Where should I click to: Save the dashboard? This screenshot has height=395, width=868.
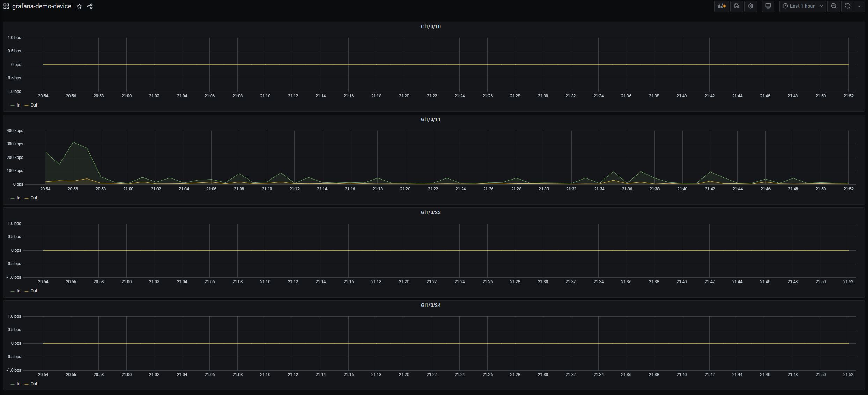tap(736, 6)
